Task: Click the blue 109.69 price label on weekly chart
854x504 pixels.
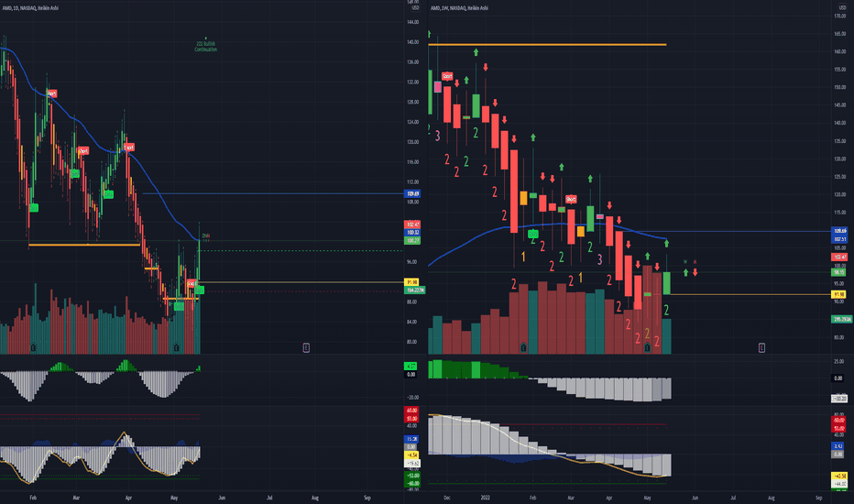Action: (x=839, y=231)
